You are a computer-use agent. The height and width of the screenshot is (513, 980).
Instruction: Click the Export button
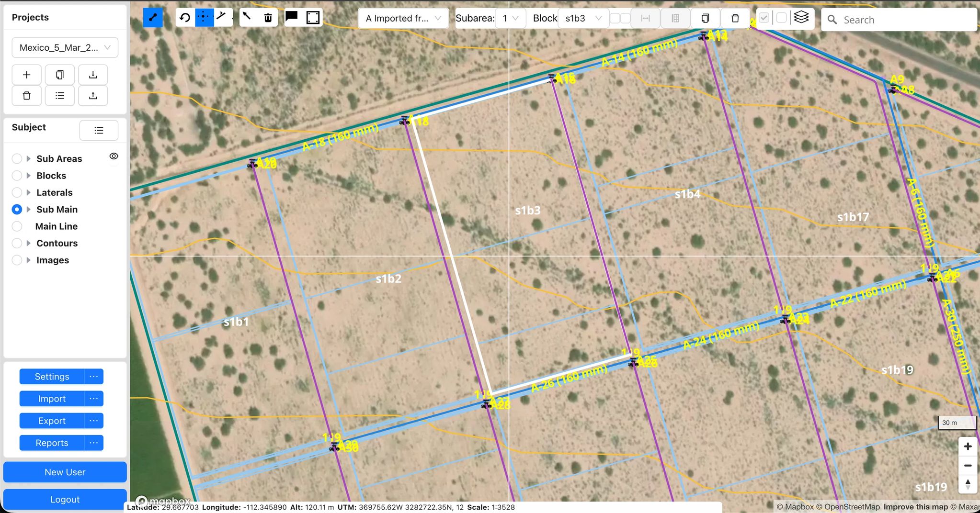(52, 421)
